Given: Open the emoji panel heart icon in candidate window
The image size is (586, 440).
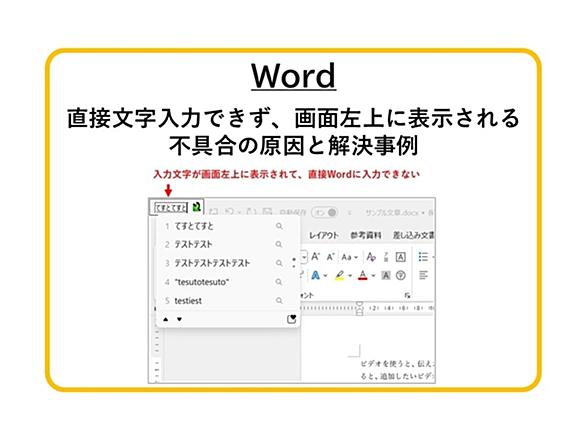Looking at the screenshot, I should (x=292, y=319).
